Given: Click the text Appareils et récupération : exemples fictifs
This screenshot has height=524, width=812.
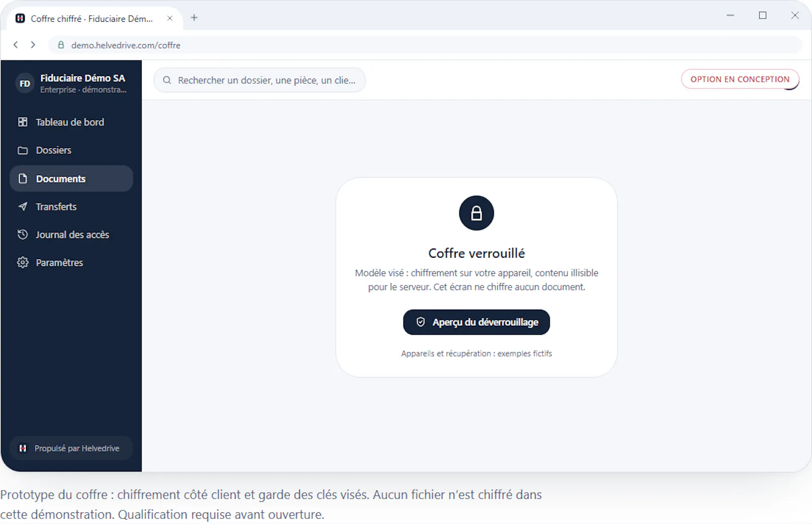Looking at the screenshot, I should [477, 354].
